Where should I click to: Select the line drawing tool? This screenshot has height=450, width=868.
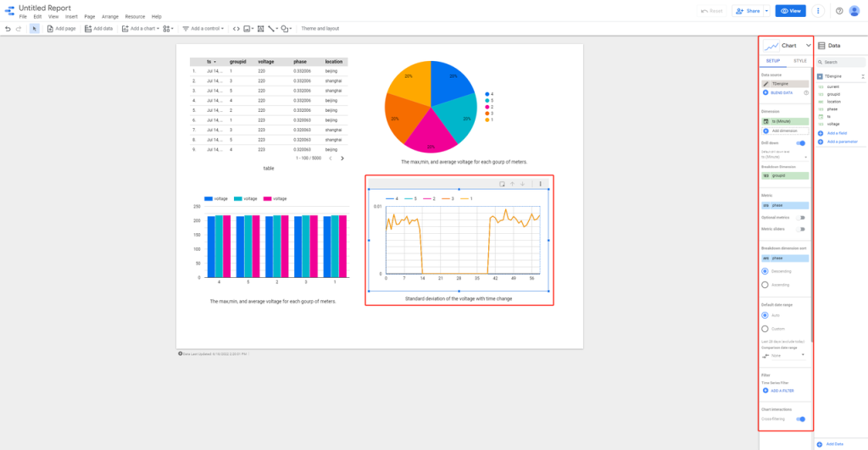[271, 28]
